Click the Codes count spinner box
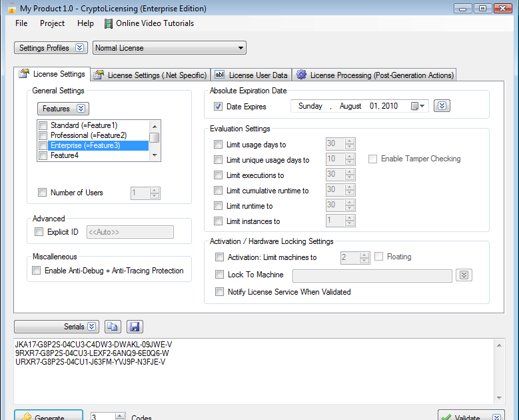Image resolution: width=519 pixels, height=420 pixels. [108, 417]
